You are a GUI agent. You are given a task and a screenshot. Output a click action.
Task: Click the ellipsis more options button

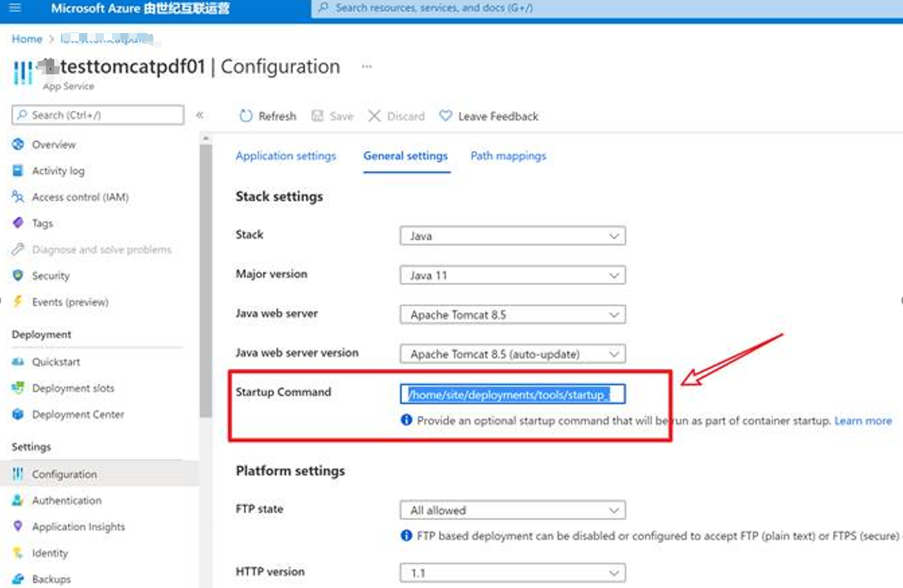tap(367, 67)
